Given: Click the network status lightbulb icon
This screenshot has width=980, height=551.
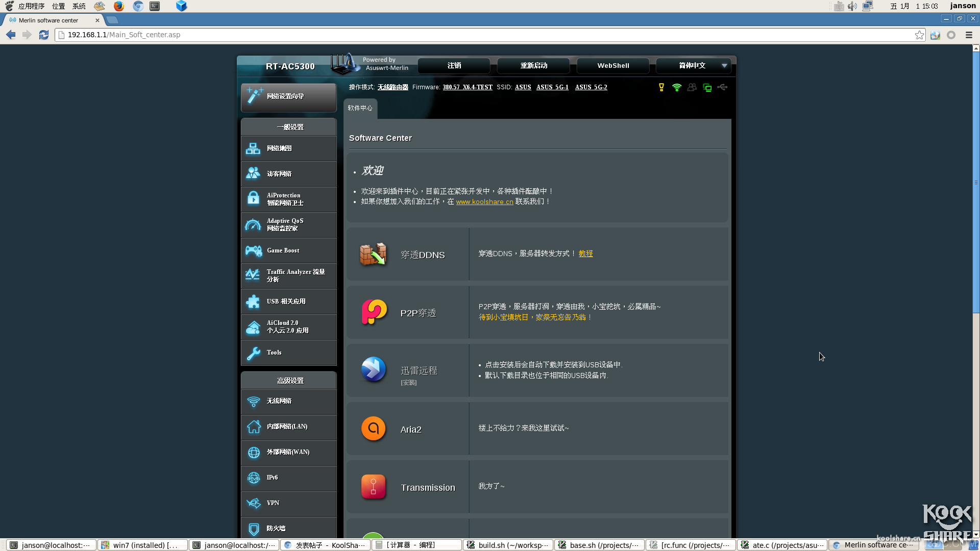Looking at the screenshot, I should tap(661, 87).
